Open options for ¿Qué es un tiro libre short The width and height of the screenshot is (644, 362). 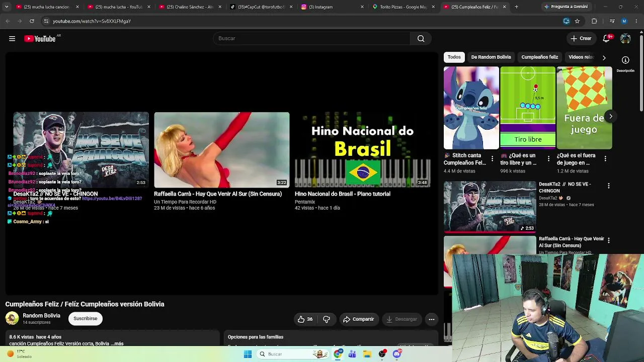tap(548, 159)
